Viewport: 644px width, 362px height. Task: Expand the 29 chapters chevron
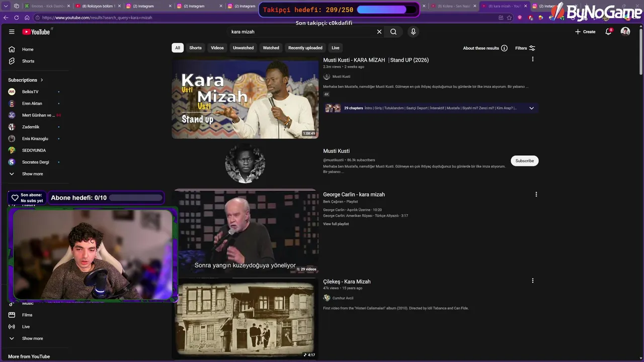tap(531, 108)
